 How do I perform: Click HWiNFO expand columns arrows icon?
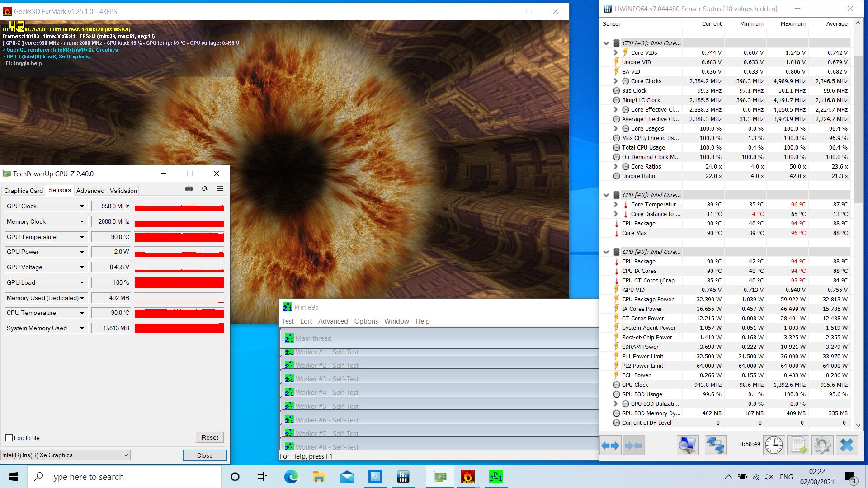pos(610,446)
